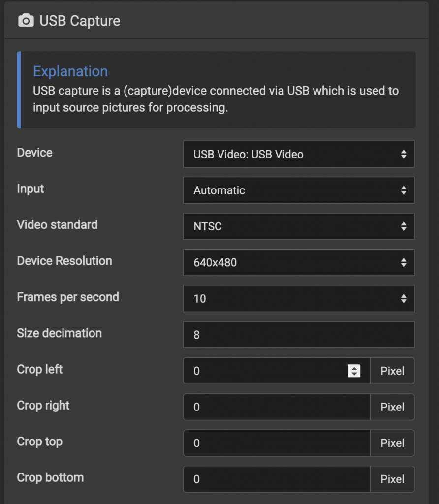Click the Pixel unit label for Crop top
Screen dimensions: 439x504
392,443
